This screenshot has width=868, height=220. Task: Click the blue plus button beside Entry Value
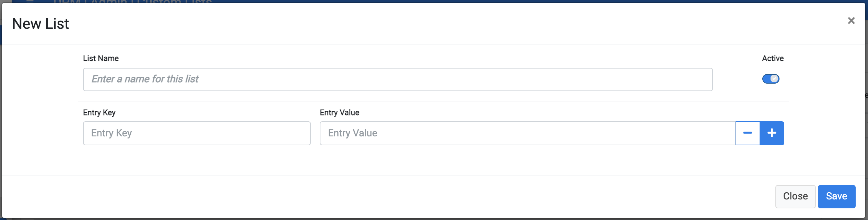[772, 133]
